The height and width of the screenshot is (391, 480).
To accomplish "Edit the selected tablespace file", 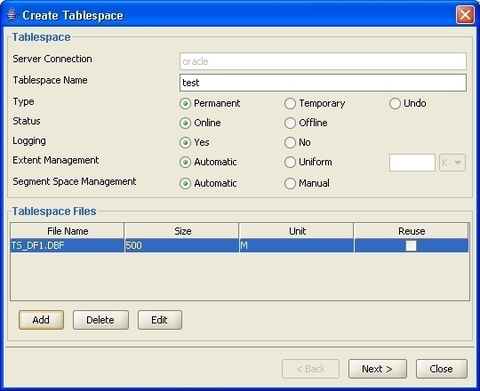I will point(160,320).
